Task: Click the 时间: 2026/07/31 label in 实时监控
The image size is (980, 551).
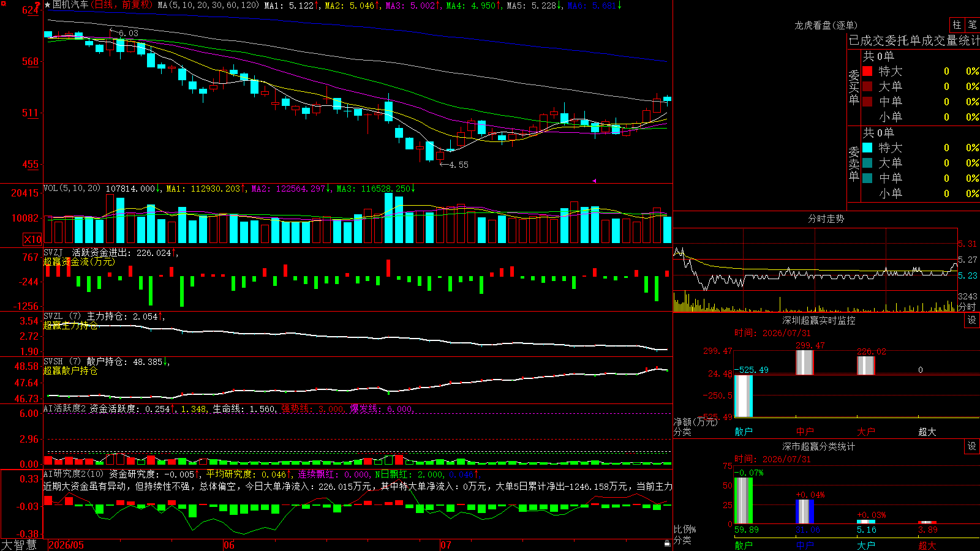Action: (x=772, y=333)
